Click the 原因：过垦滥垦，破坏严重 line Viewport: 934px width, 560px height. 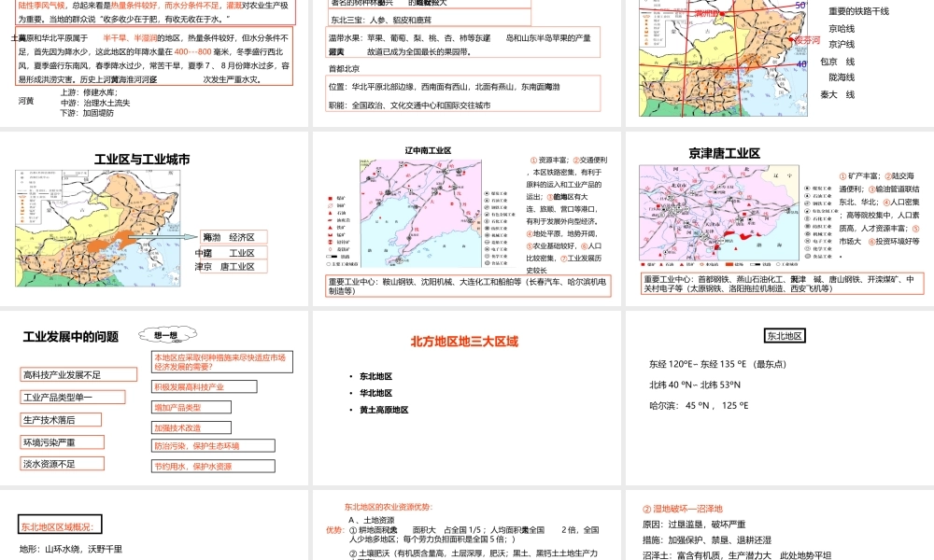click(694, 525)
